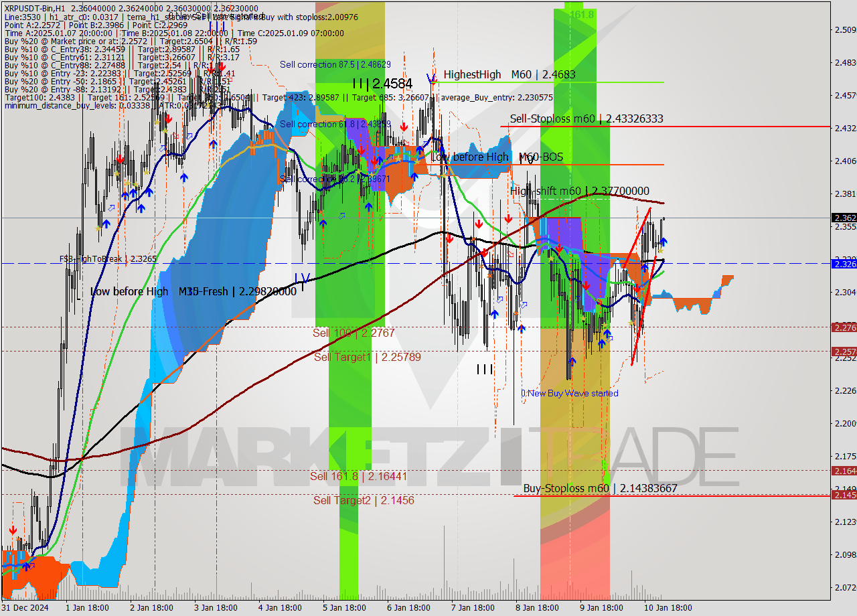857x616 pixels.
Task: Click the '7 Jan 18:00' time label
Action: coord(473,608)
